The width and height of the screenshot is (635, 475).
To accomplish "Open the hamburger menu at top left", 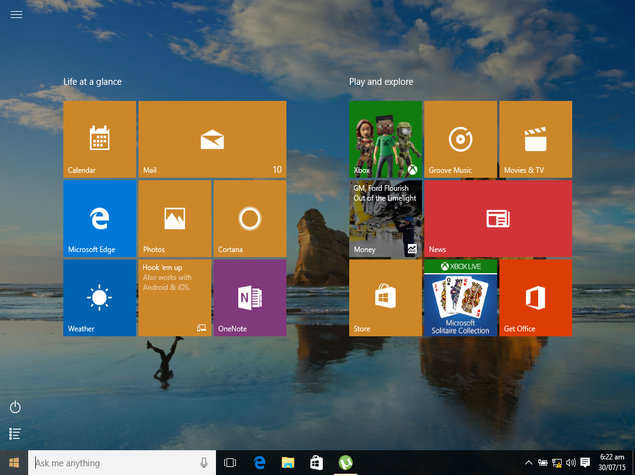I will tap(16, 15).
